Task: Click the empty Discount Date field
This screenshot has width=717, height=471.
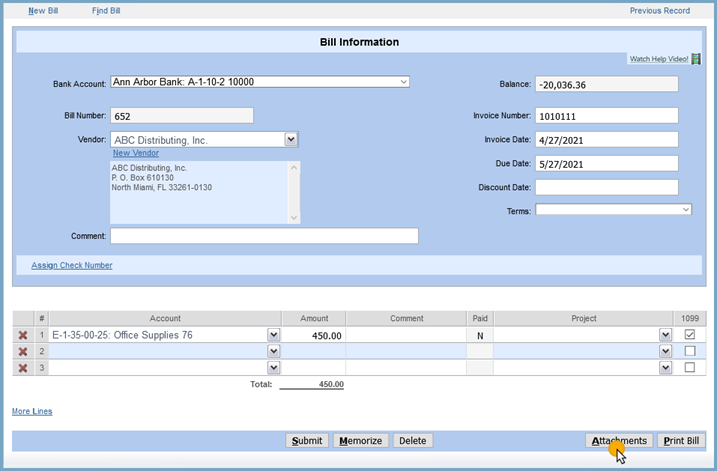Action: click(607, 187)
